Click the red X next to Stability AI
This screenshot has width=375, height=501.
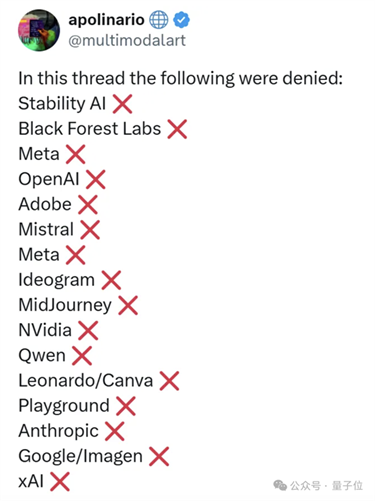coord(122,104)
